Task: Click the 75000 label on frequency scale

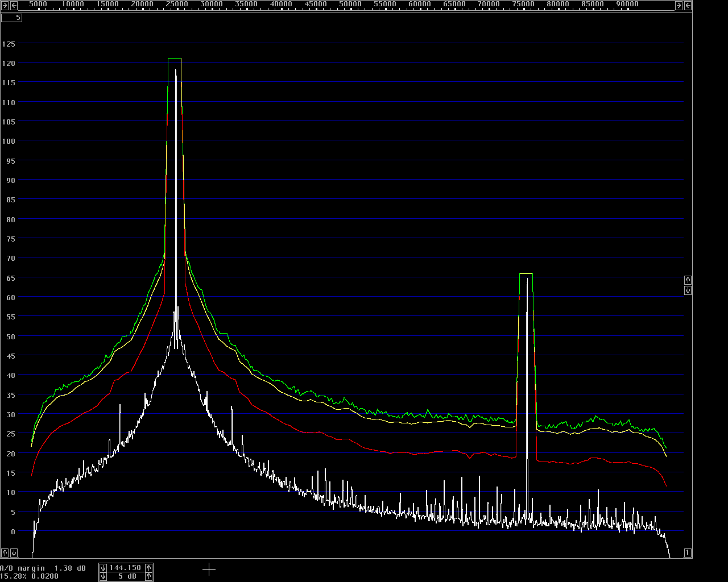Action: pos(523,4)
